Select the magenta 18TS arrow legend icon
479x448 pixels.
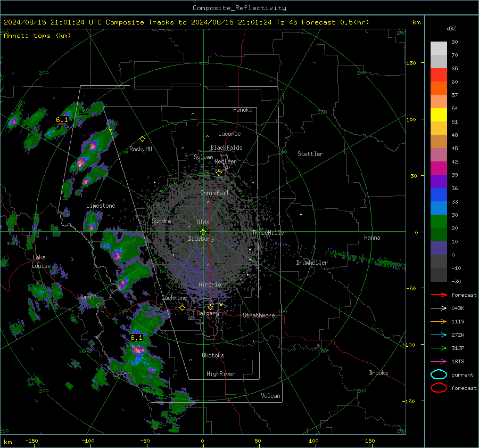(439, 362)
